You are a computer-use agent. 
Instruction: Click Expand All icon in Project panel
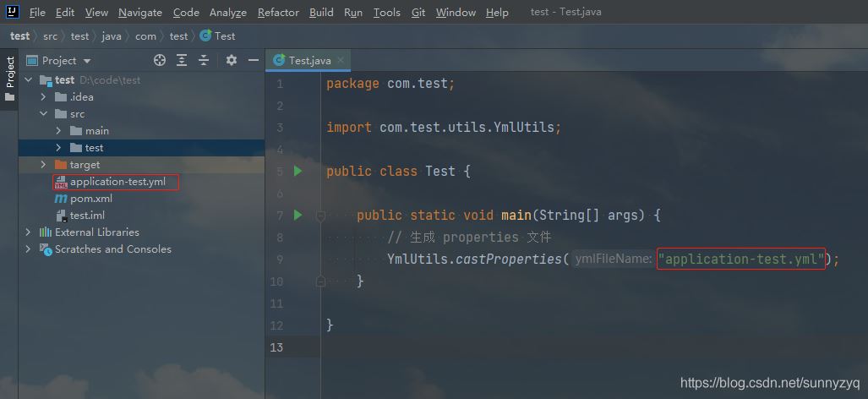182,60
